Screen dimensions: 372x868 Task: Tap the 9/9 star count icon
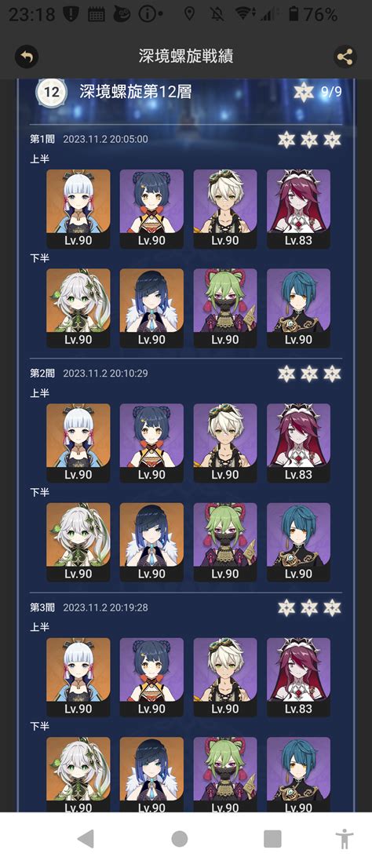[x=304, y=92]
